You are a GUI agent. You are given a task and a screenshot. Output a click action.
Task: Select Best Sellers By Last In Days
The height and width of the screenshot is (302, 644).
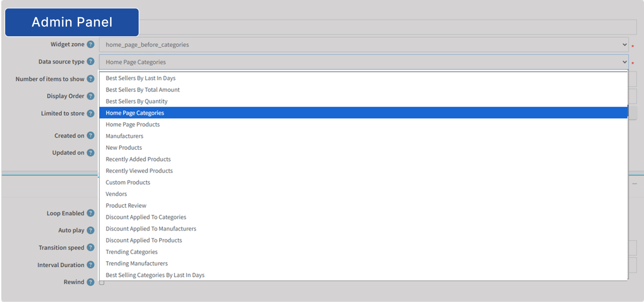point(363,78)
